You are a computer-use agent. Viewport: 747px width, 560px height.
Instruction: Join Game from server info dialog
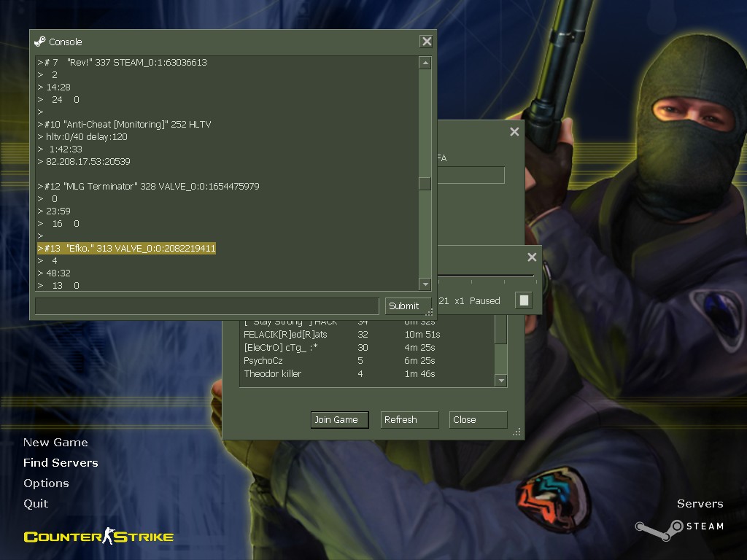pyautogui.click(x=340, y=419)
